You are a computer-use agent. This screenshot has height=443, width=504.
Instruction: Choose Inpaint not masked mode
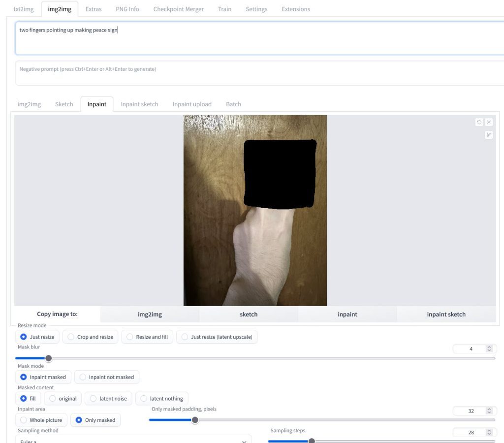pos(107,377)
